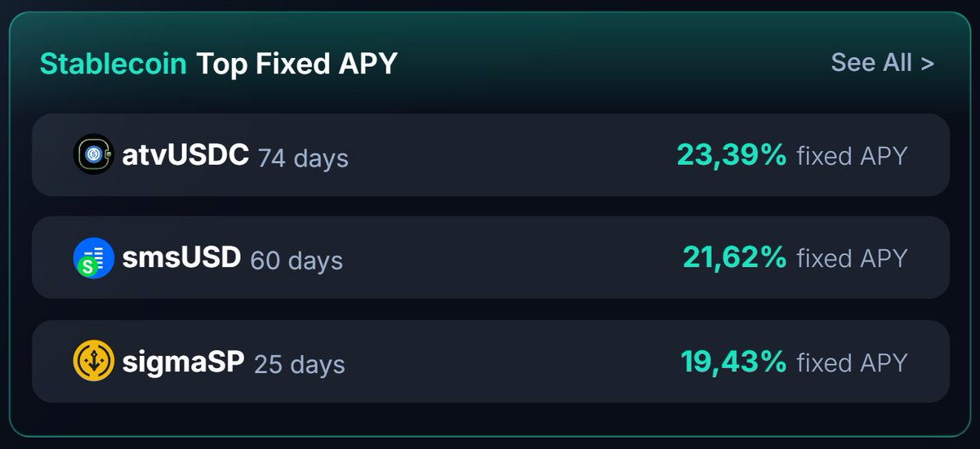Click the 21,62% fixed APY value
The image size is (980, 449).
click(x=735, y=257)
